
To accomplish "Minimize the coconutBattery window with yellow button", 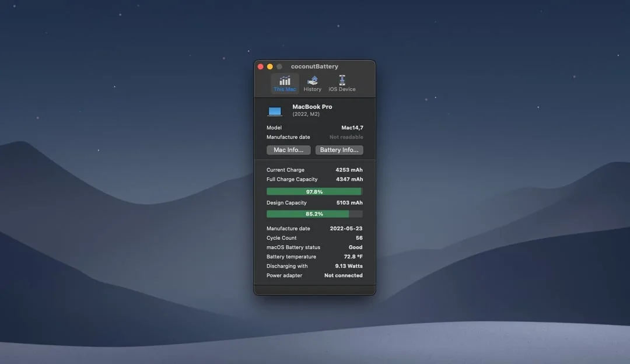I will click(x=270, y=66).
